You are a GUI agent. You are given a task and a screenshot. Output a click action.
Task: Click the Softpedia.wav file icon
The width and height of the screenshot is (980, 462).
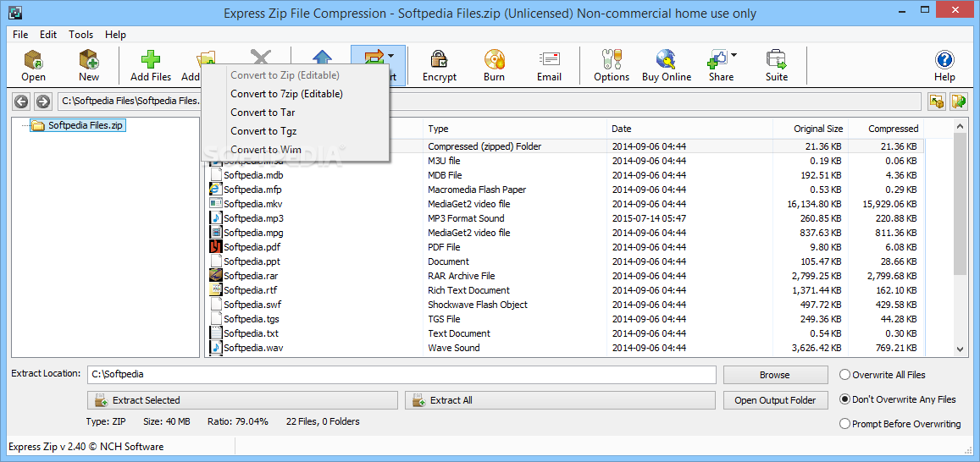point(216,348)
